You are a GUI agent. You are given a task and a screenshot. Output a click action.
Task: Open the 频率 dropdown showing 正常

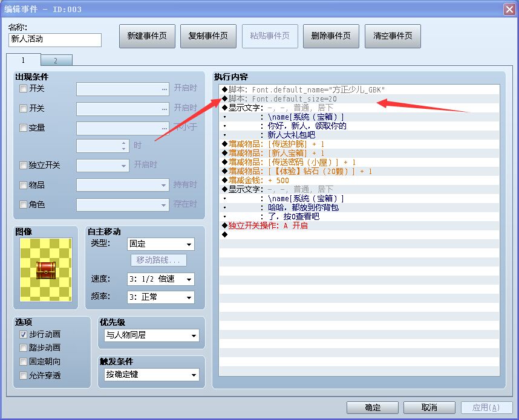pos(160,297)
